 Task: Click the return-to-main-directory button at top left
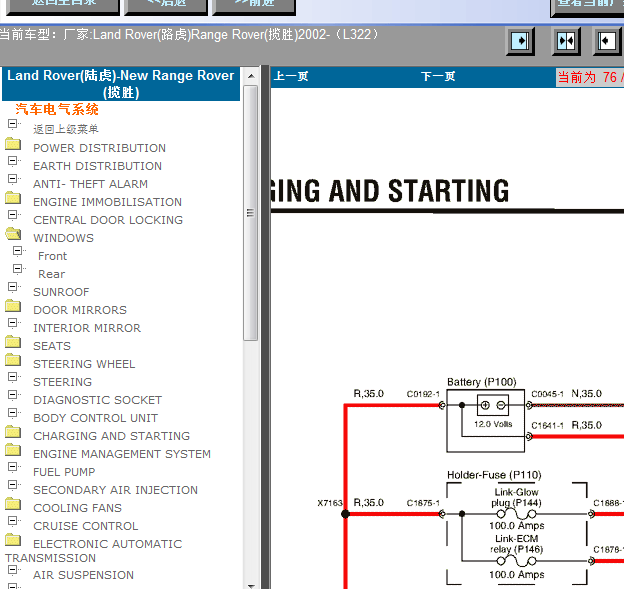(63, 6)
